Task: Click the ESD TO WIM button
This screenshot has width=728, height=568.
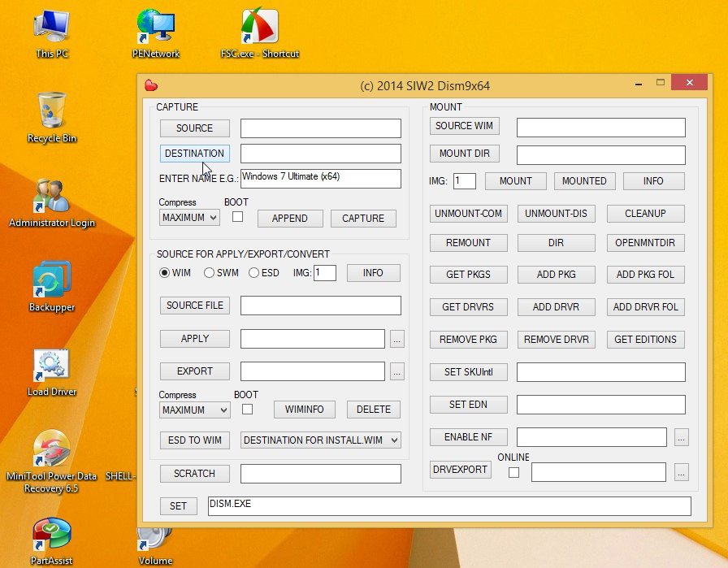Action: click(194, 440)
